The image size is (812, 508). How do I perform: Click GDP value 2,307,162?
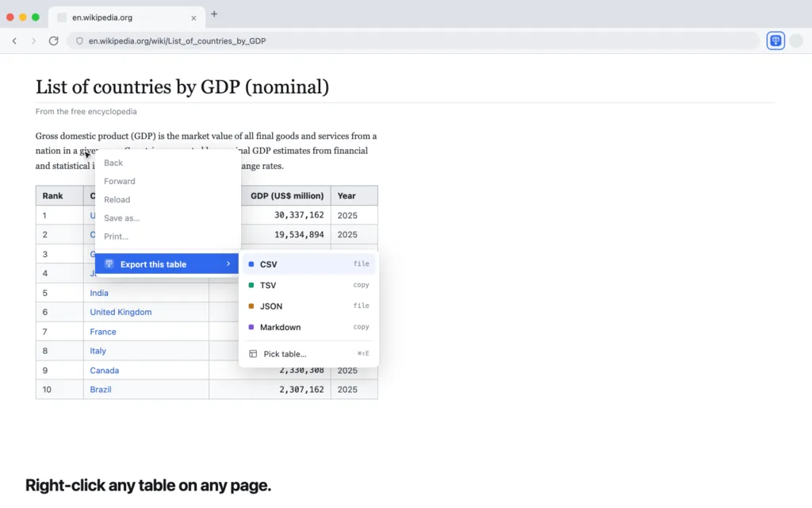click(301, 389)
